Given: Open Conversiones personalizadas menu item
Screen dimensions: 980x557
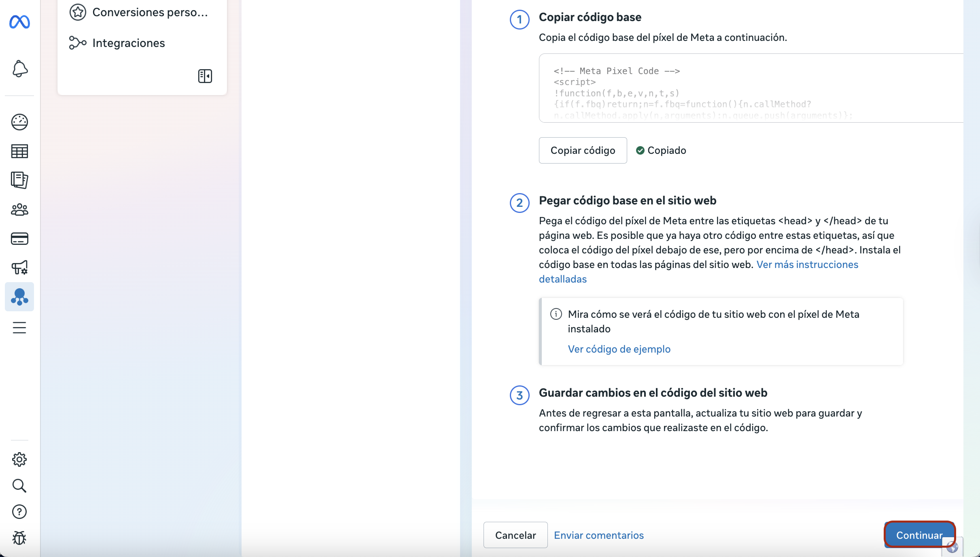Looking at the screenshot, I should [149, 12].
